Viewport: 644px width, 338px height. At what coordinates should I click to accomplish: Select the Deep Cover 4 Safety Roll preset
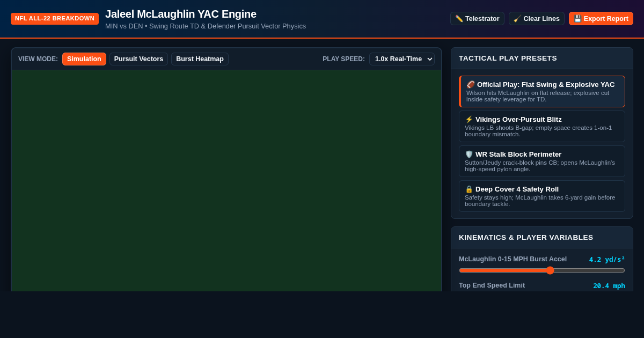[x=542, y=196]
